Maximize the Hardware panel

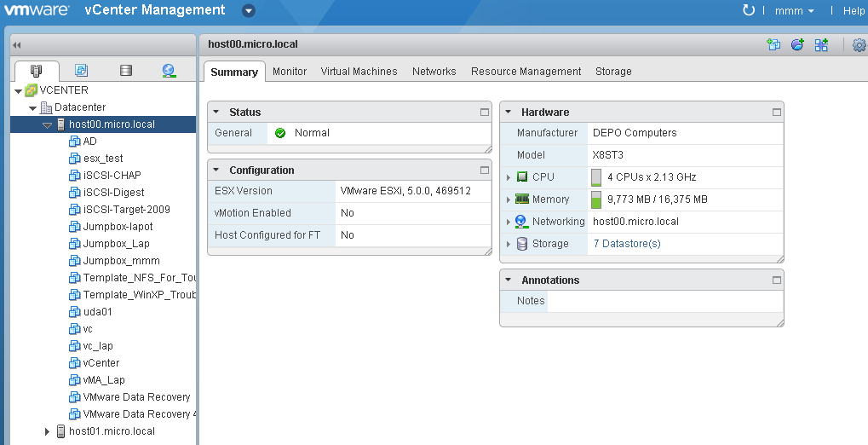(x=777, y=112)
